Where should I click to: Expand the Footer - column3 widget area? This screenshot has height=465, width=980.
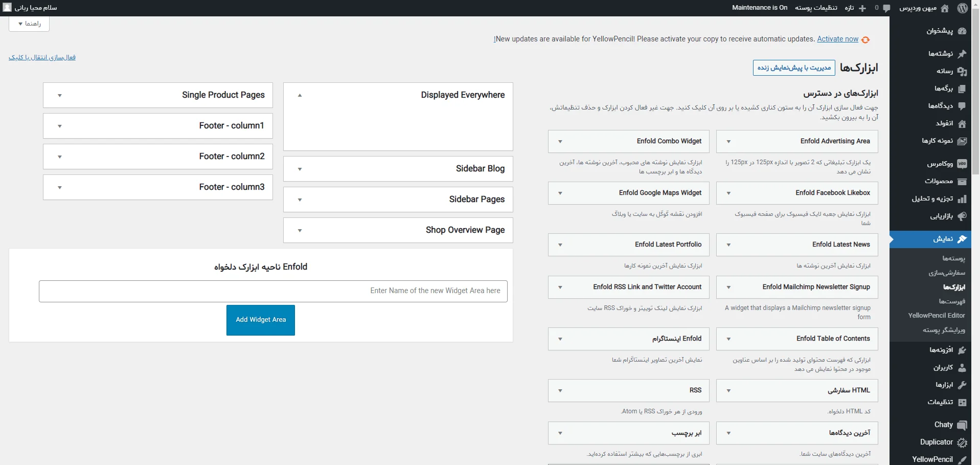(60, 187)
